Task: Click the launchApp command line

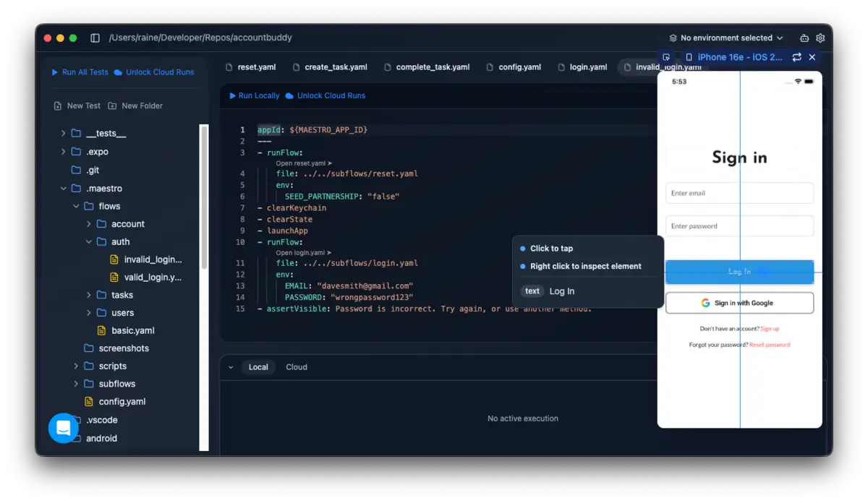Action: point(283,231)
